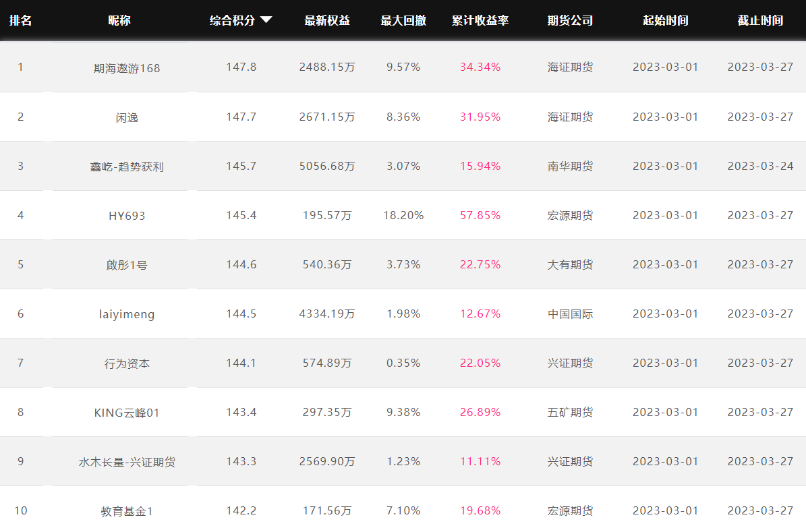
Task: Open nickname 期海遨游168
Action: tap(127, 68)
